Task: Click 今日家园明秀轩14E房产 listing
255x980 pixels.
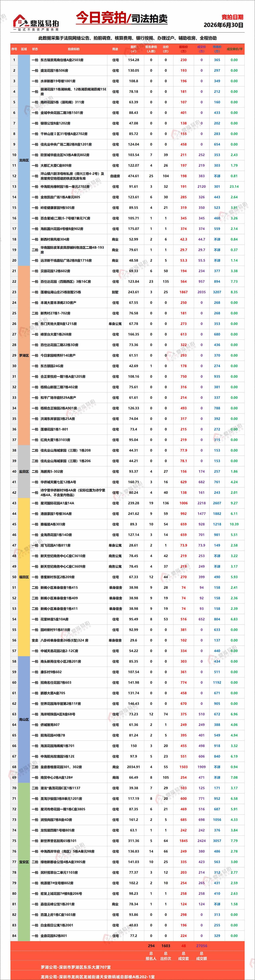Action: pos(58,355)
